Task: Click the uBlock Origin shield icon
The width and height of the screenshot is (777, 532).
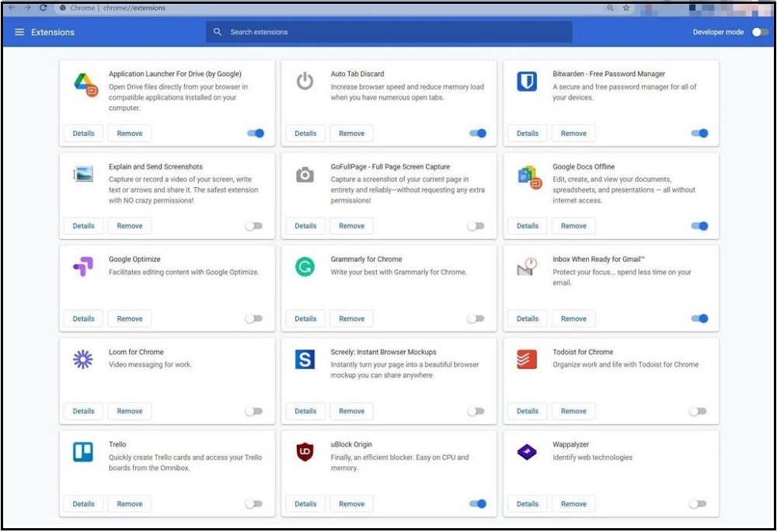Action: coord(305,452)
